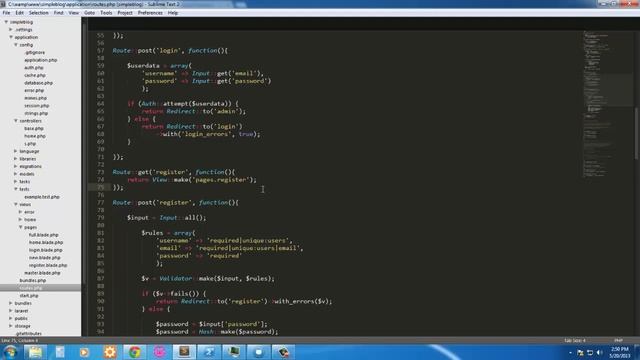Open the Preferences menu
The height and width of the screenshot is (360, 640).
150,13
